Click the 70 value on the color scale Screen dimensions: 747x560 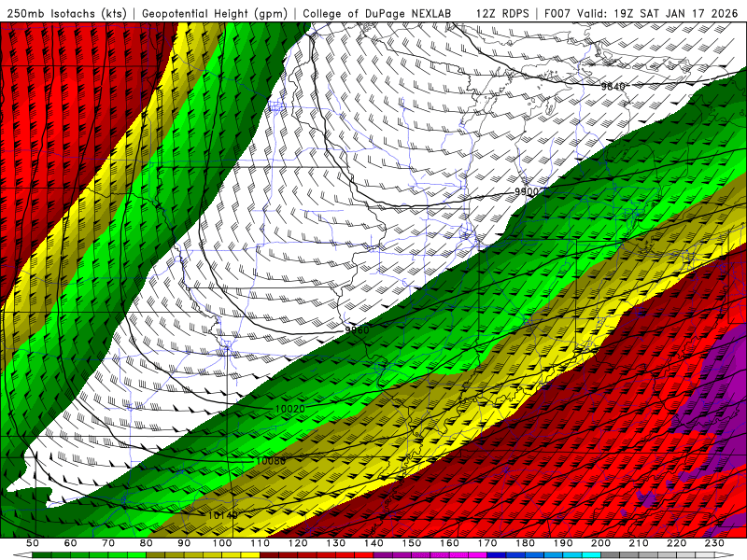coord(108,543)
